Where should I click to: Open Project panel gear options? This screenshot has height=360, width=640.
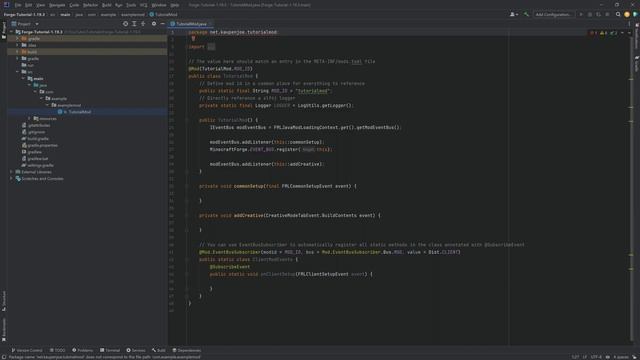[x=154, y=24]
